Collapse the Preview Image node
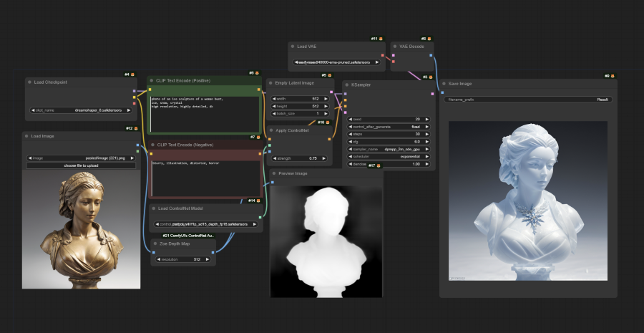 [274, 173]
